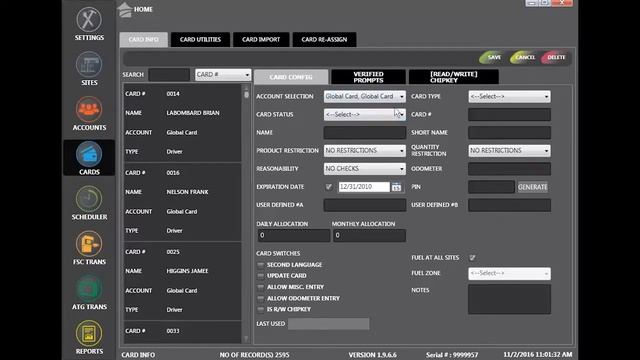Click the card list scroll-down arrow

pyautogui.click(x=246, y=338)
